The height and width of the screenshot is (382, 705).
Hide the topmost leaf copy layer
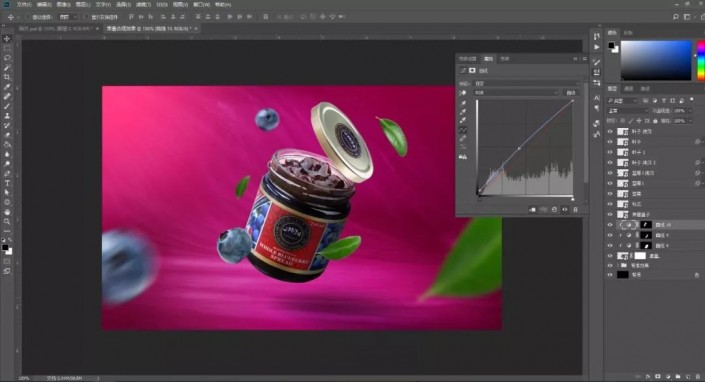(610, 132)
